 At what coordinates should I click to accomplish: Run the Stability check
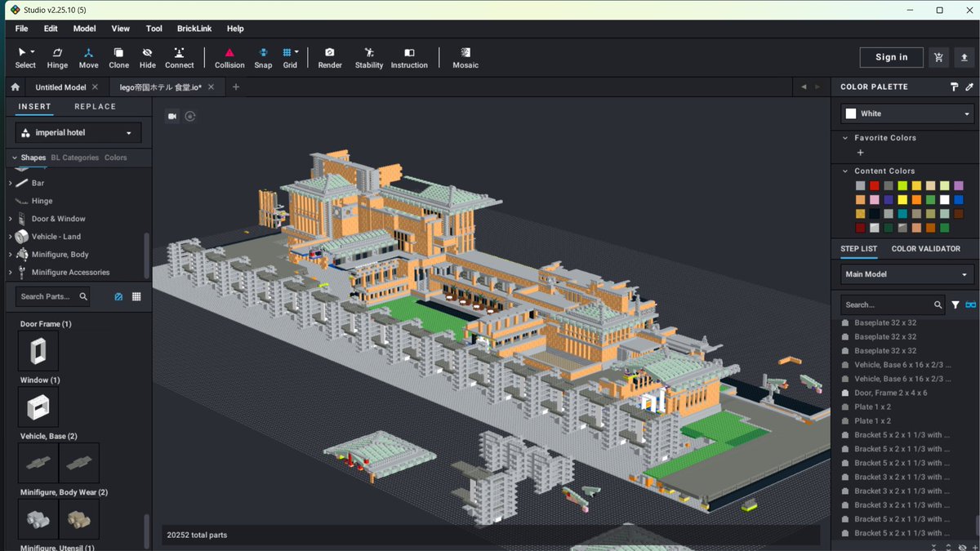369,57
